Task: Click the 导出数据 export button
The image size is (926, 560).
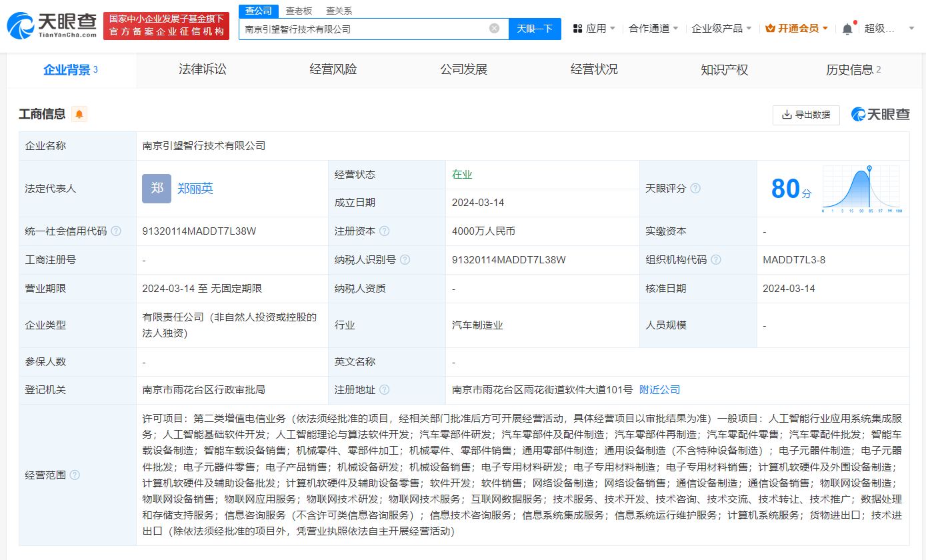Action: [806, 115]
